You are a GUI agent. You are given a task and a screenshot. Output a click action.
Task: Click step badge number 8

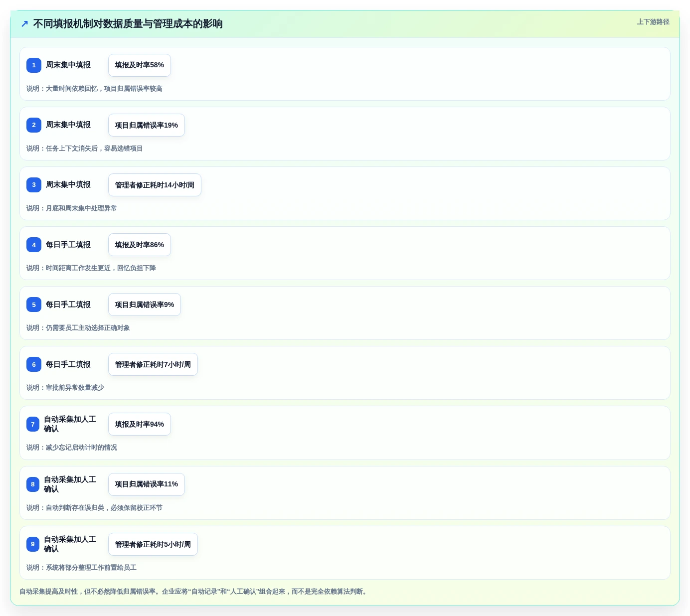[x=33, y=484]
